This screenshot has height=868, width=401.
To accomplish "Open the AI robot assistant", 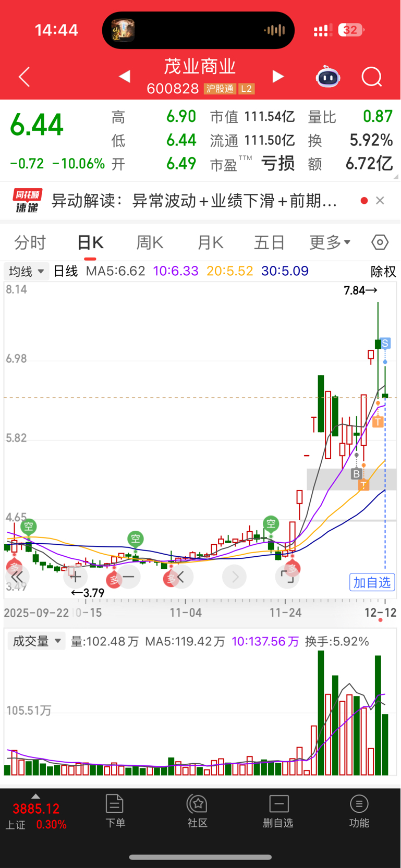I will tap(328, 77).
